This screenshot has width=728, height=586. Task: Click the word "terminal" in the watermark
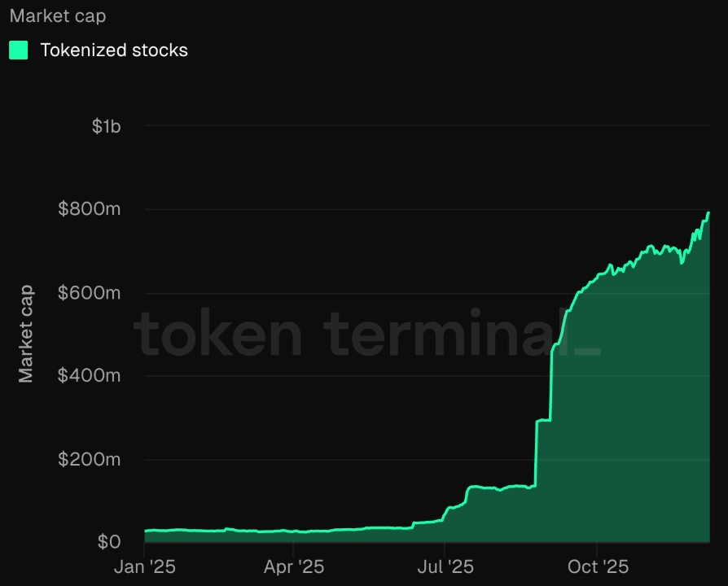coord(440,335)
